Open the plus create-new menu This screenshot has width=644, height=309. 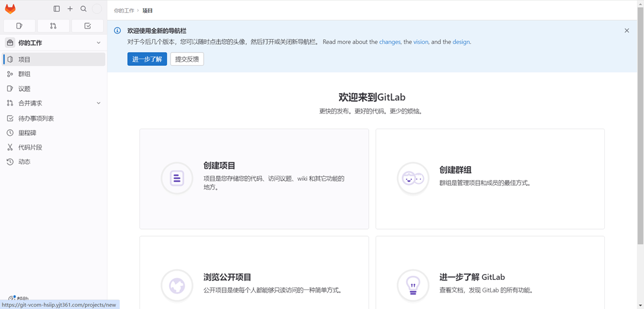tap(70, 9)
